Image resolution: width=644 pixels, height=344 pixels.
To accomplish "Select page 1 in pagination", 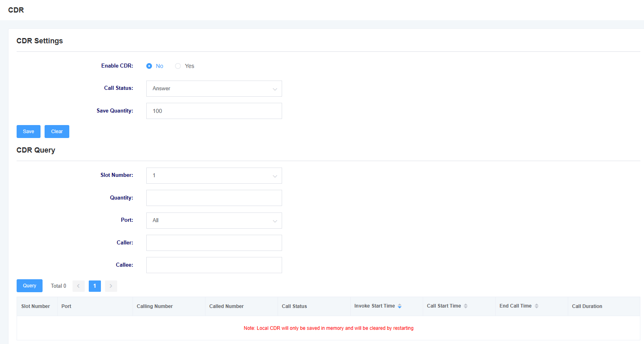I will click(95, 286).
